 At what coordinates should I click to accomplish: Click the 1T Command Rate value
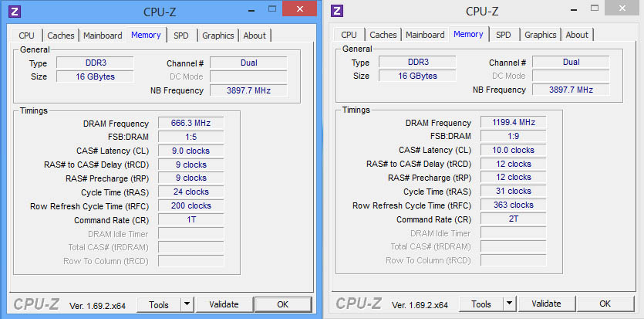[x=191, y=220]
